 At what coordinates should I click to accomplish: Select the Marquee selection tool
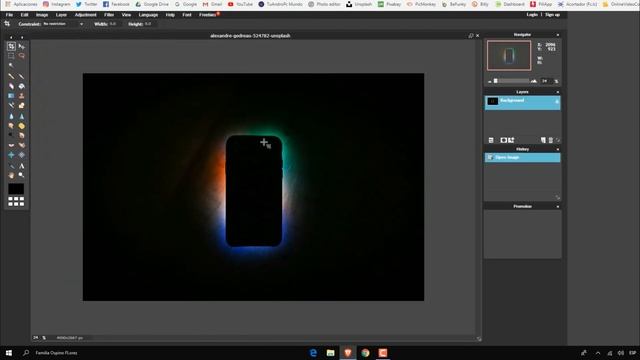pyautogui.click(x=11, y=56)
